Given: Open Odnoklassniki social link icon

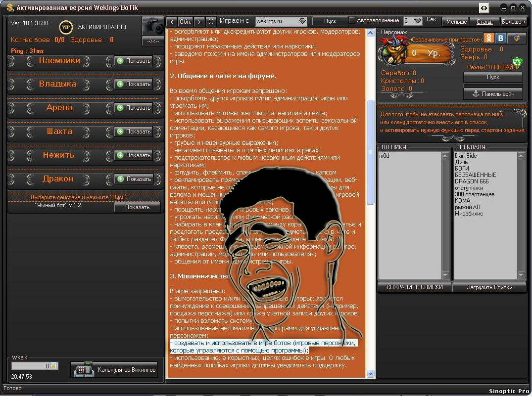Looking at the screenshot, I should [489, 38].
